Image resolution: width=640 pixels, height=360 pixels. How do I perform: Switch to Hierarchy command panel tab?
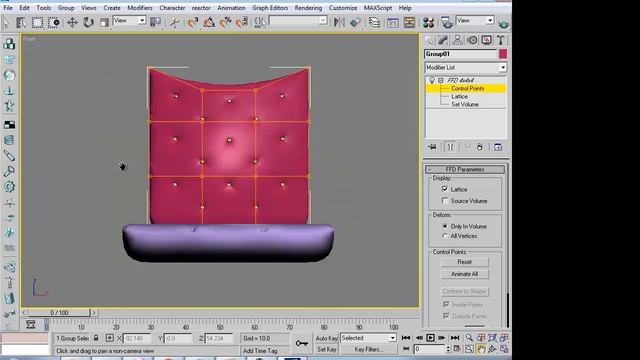pyautogui.click(x=458, y=40)
